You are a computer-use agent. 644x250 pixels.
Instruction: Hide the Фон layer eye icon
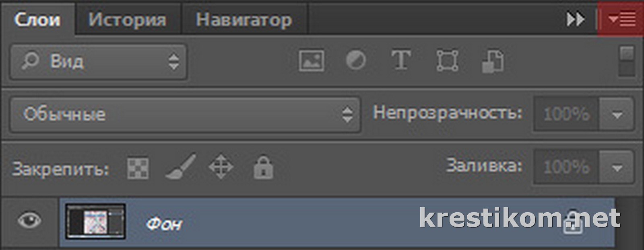pyautogui.click(x=29, y=220)
